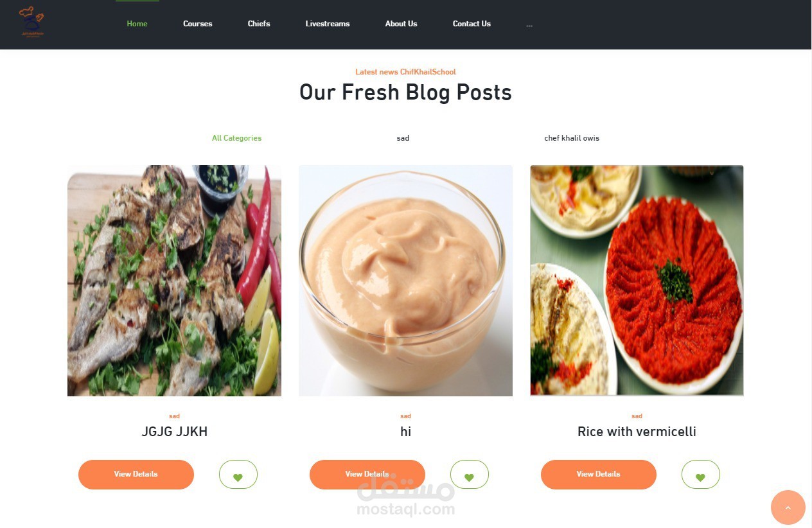Screen dimensions: 812x528
Task: Open the grilled fish post thumbnail
Action: click(174, 281)
